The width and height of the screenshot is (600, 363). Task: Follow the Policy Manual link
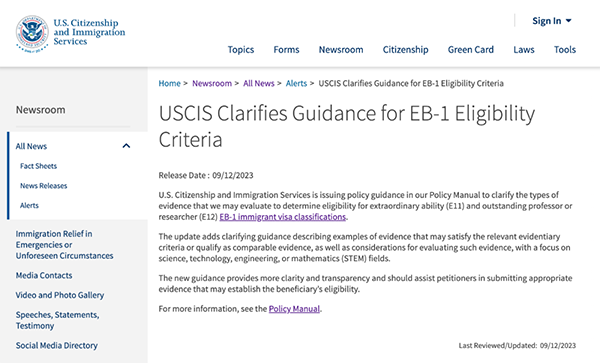point(294,309)
